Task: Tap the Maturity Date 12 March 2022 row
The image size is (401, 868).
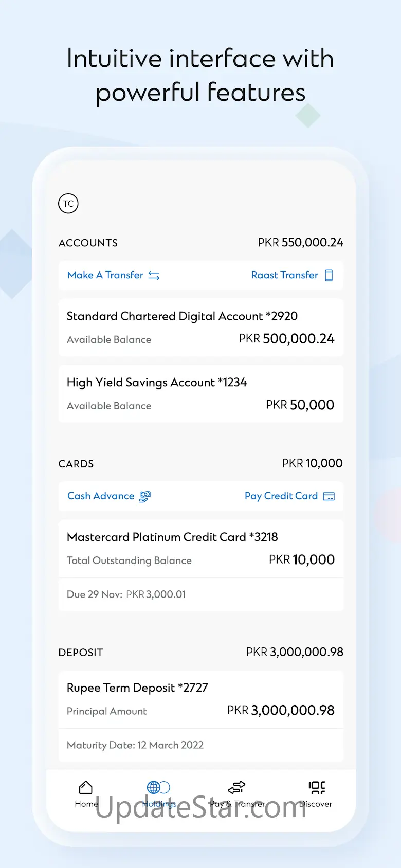Action: point(200,745)
